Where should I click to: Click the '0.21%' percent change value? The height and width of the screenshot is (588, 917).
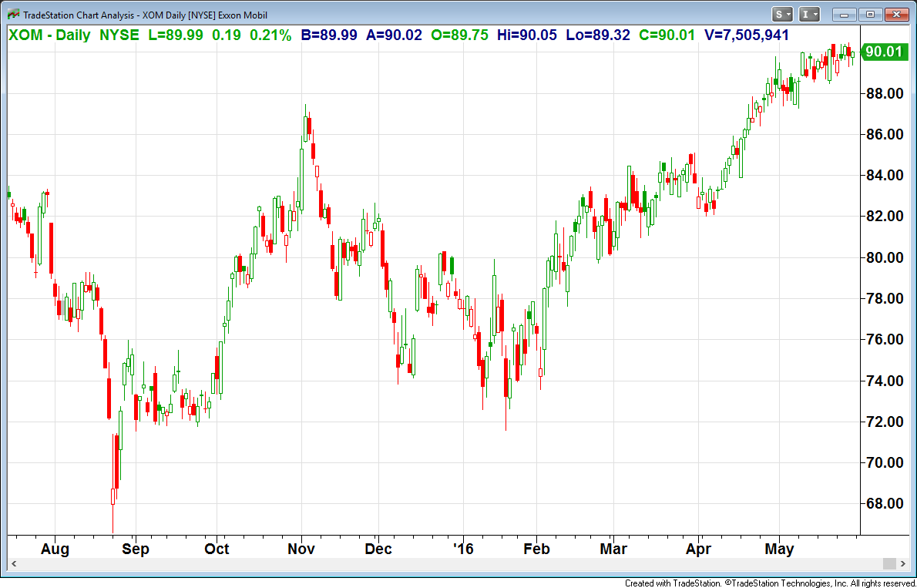[x=270, y=35]
